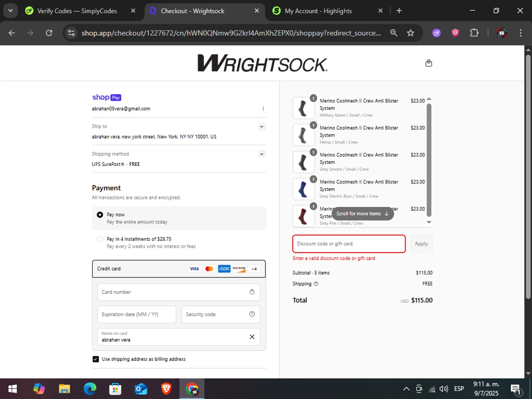Open site information icon in address bar
532x399 pixels.
[71, 33]
